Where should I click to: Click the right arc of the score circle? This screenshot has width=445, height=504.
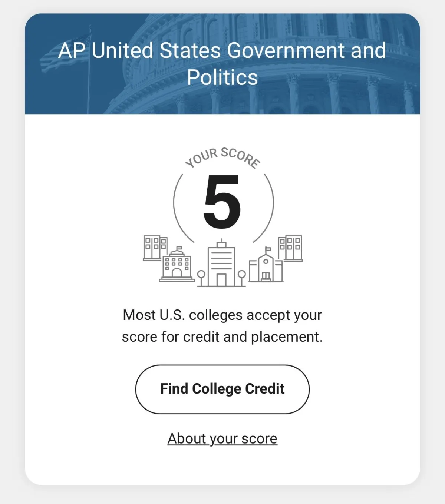point(265,208)
